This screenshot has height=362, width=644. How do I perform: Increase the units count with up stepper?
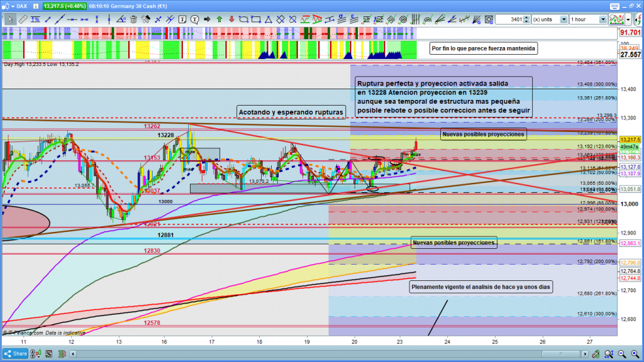tap(527, 17)
